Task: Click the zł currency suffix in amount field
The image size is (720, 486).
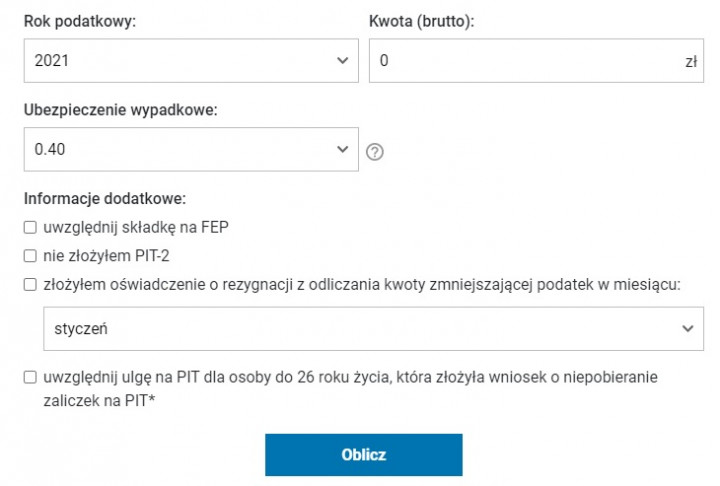Action: (x=691, y=61)
